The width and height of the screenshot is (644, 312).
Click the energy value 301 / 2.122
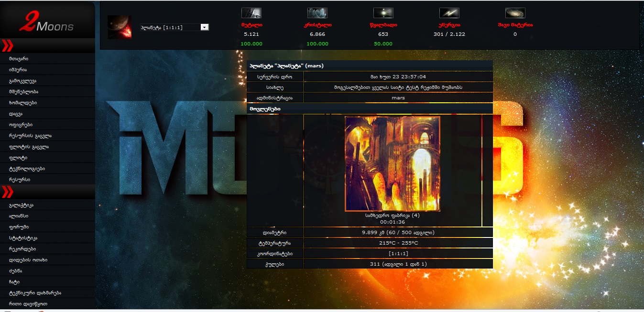tap(449, 34)
